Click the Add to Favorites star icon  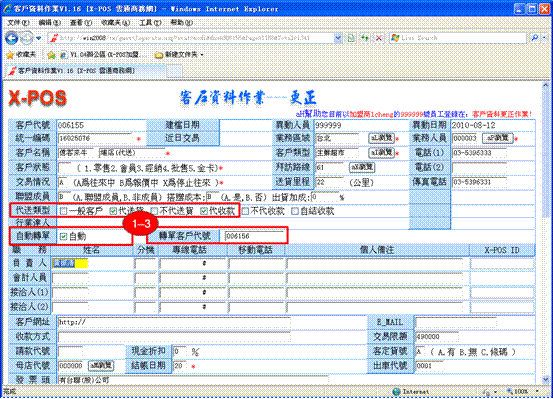click(x=51, y=55)
